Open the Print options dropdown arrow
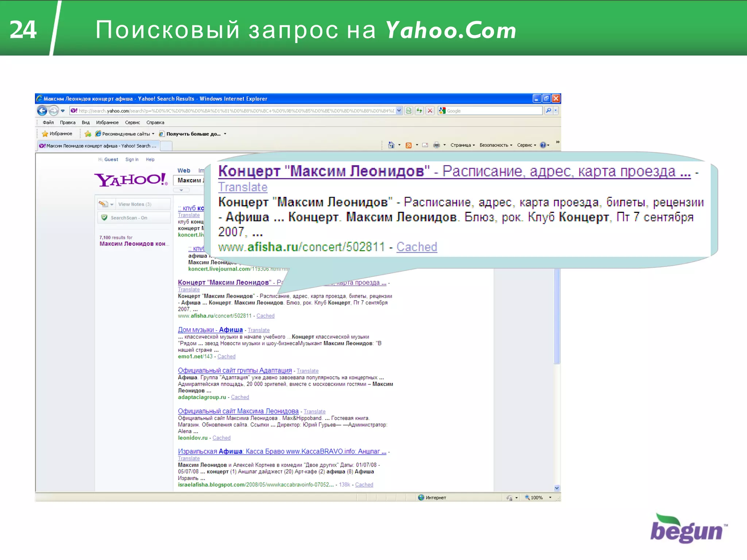Viewport: 747px width, 560px height. pos(444,145)
